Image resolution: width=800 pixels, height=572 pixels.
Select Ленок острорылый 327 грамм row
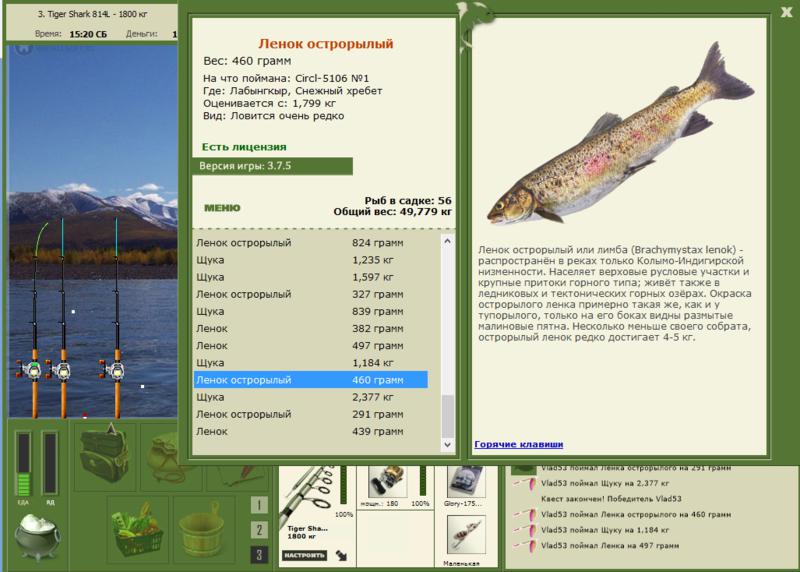pos(310,294)
